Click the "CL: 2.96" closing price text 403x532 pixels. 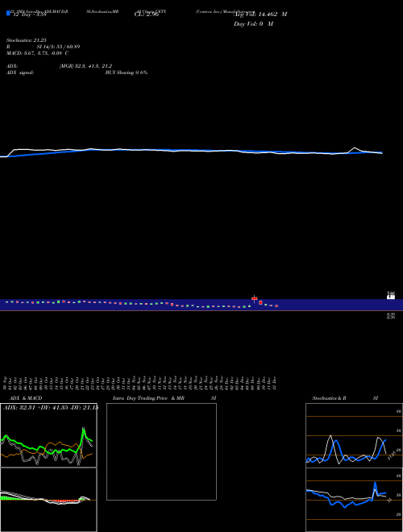147,15
